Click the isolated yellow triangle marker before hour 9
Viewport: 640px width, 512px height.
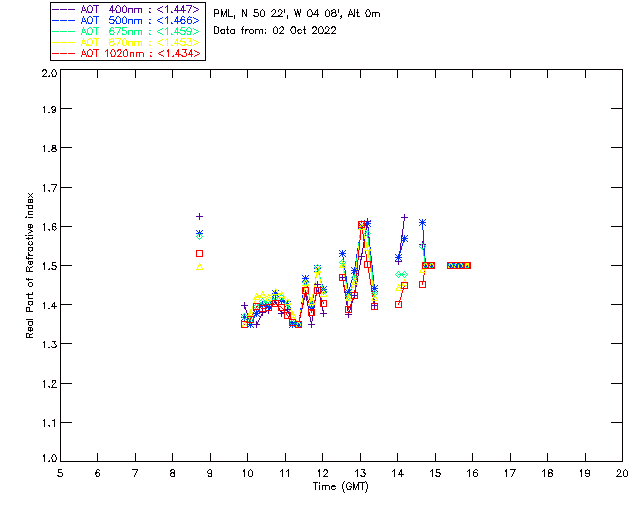click(200, 267)
